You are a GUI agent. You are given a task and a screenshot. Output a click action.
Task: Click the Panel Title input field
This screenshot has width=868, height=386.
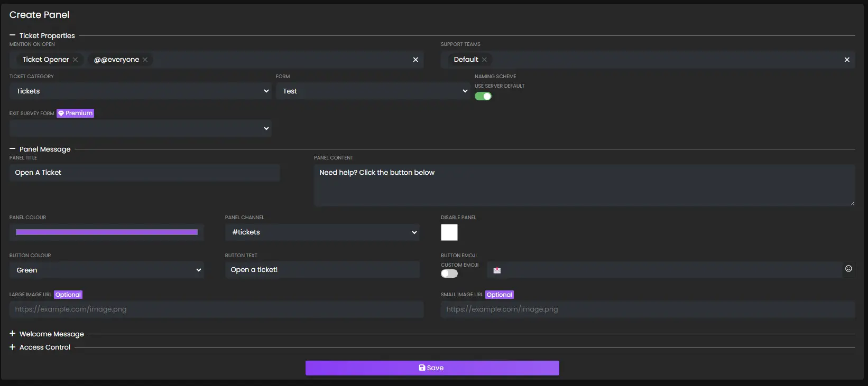[144, 173]
